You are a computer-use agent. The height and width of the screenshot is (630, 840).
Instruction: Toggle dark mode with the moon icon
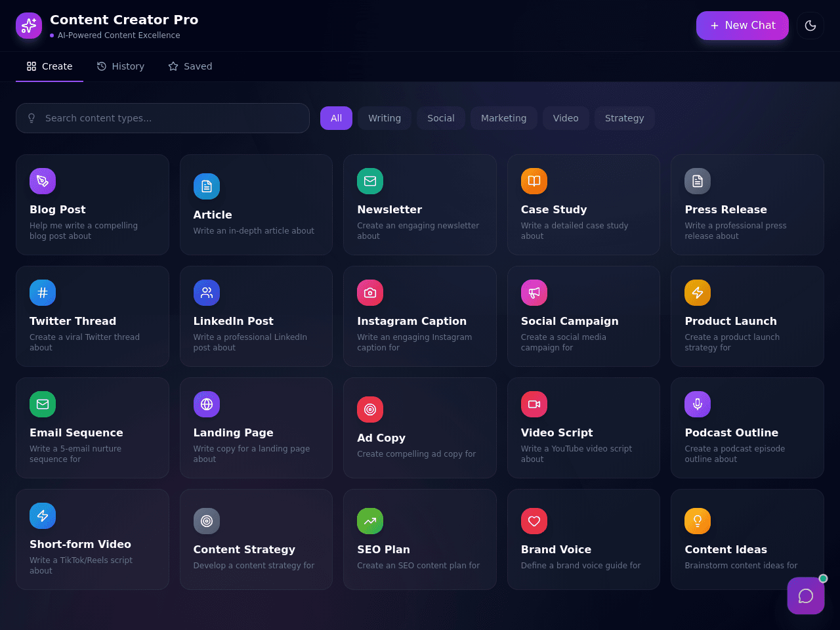click(810, 26)
